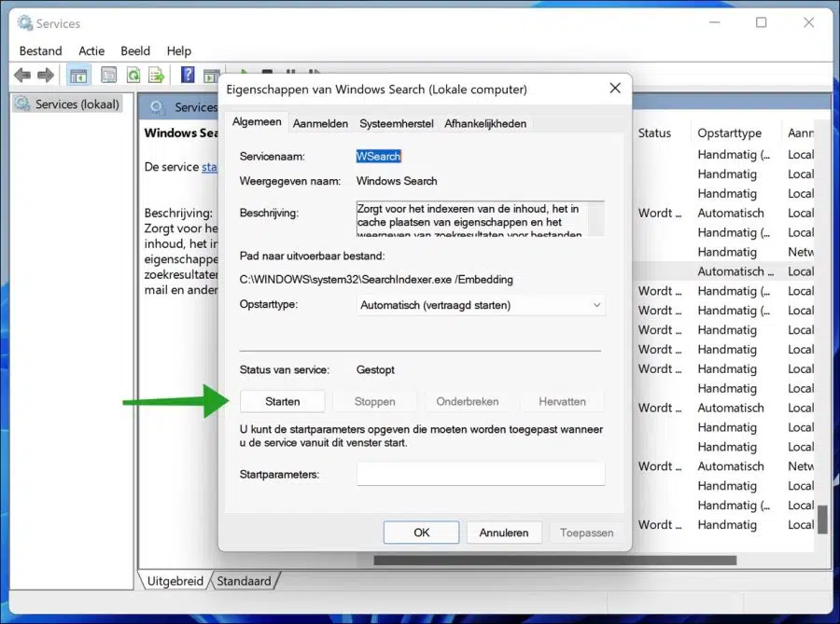Click the Back arrow in Services toolbar
The image size is (840, 624).
click(x=22, y=75)
